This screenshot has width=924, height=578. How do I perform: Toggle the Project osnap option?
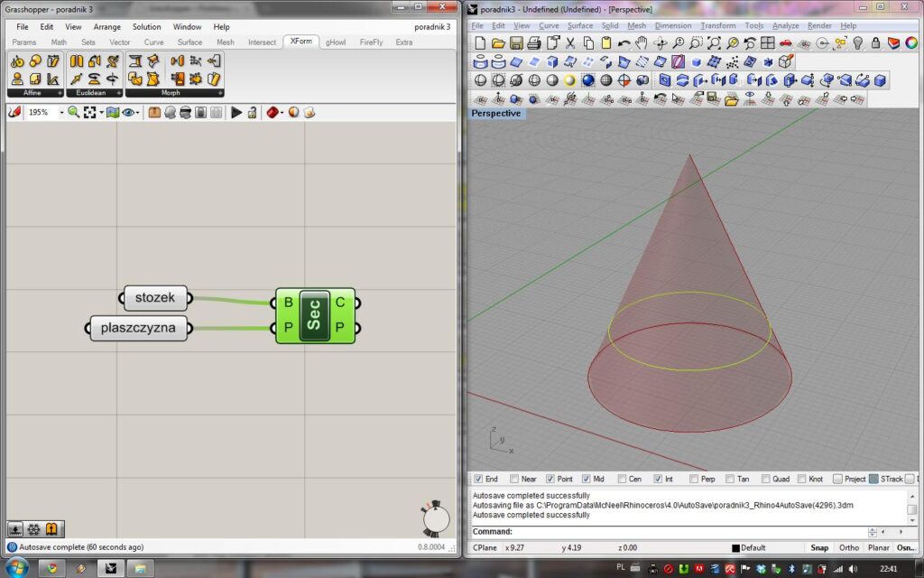[838, 479]
